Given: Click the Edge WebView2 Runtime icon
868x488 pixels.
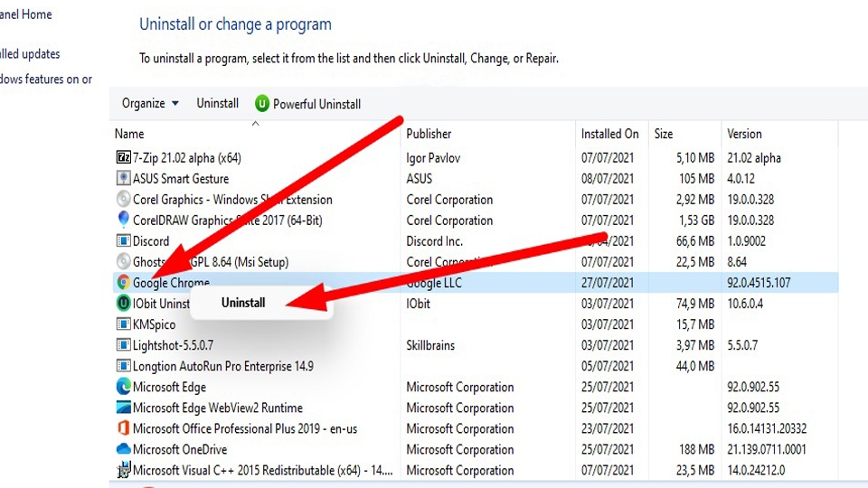Looking at the screenshot, I should coord(123,408).
